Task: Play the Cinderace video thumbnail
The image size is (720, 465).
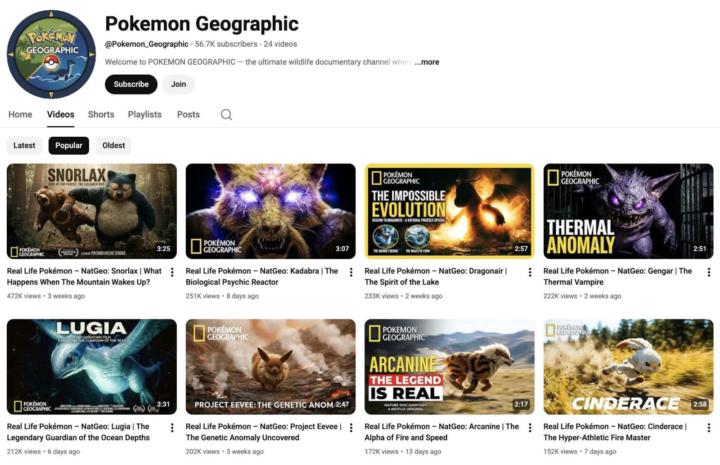Action: tap(629, 367)
